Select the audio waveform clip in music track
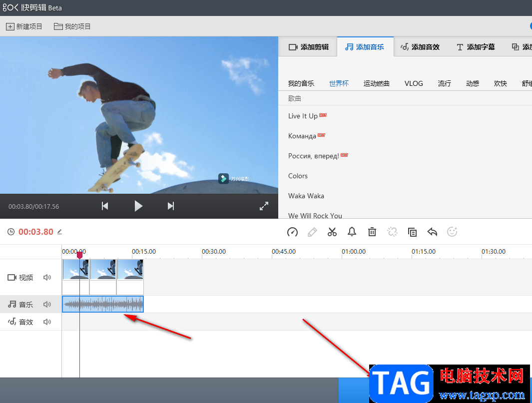Screen dimensions: 532x403 [103, 304]
